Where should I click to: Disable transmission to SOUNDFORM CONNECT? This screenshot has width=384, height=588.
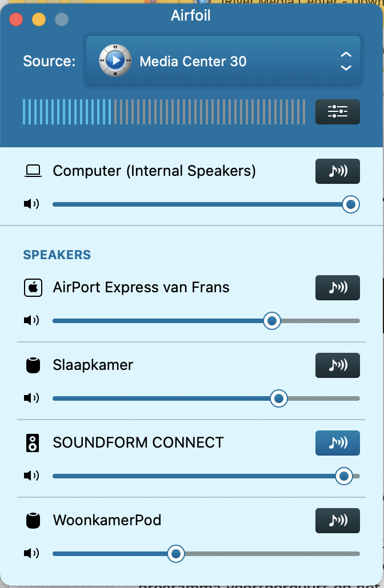point(338,443)
